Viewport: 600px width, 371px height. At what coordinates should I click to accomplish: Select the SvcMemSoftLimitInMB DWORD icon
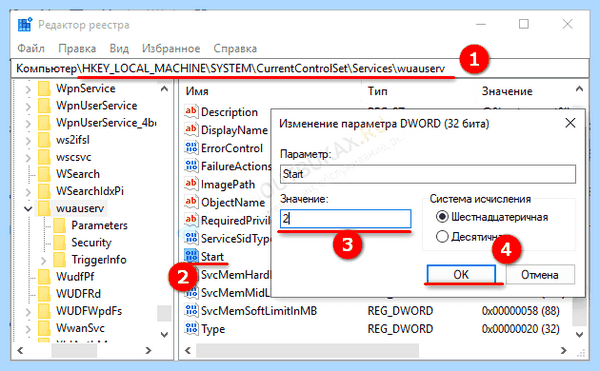[191, 310]
